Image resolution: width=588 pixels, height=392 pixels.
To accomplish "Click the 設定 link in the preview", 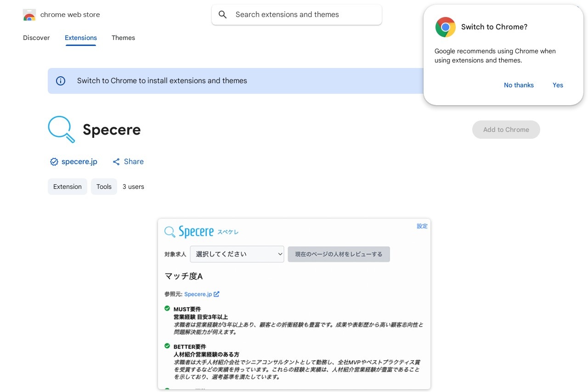I will coord(422,226).
